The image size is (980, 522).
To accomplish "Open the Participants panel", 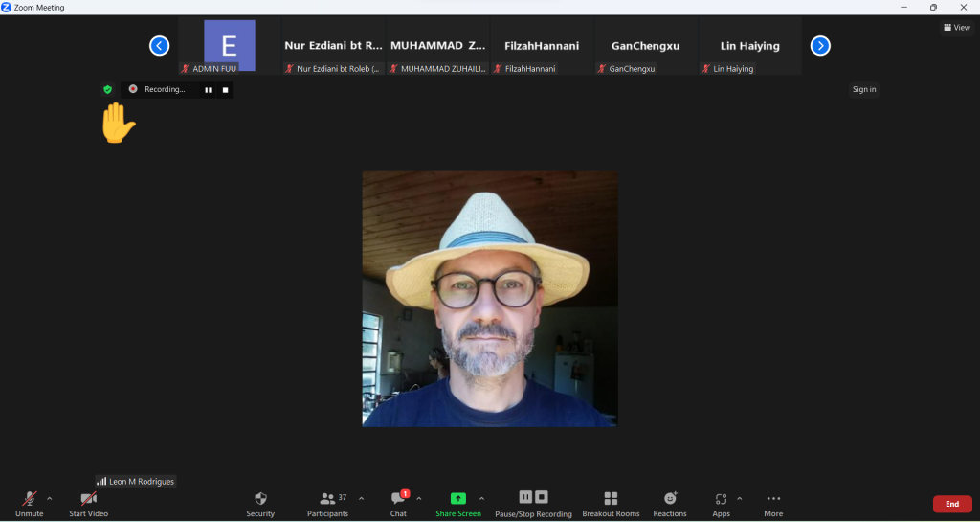I will click(328, 499).
